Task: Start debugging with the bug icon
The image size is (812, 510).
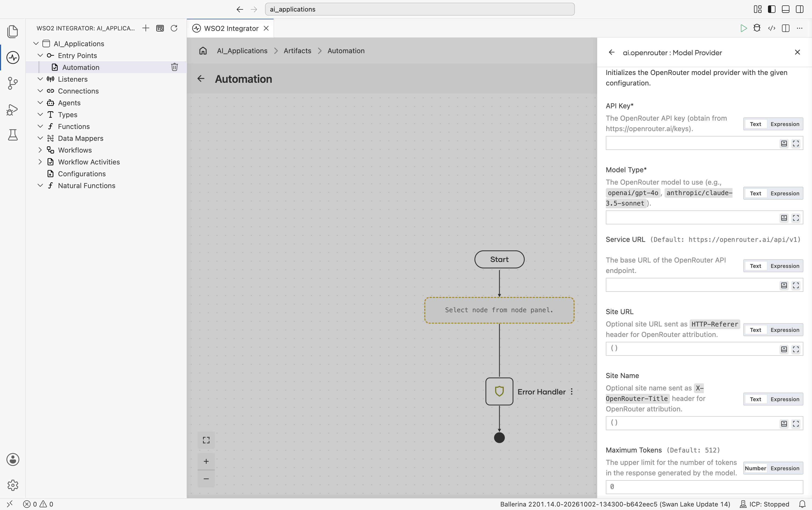Action: tap(757, 28)
